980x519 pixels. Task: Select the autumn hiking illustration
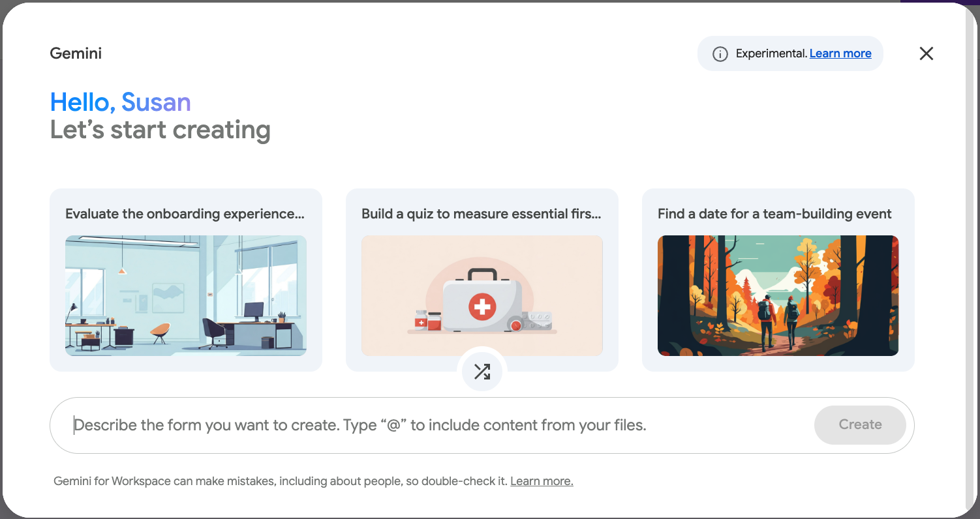[778, 295]
